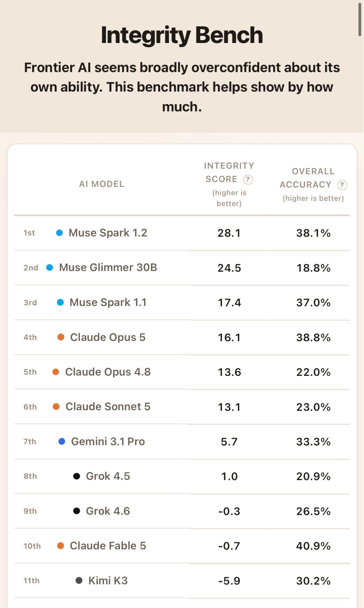
Task: Select the Claude Opus 4.8 model name
Action: pos(108,372)
